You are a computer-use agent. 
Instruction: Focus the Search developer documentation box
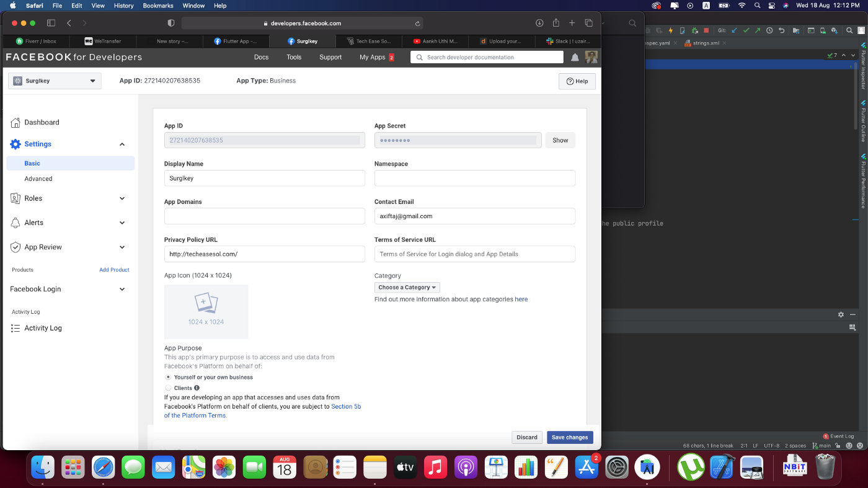click(487, 57)
